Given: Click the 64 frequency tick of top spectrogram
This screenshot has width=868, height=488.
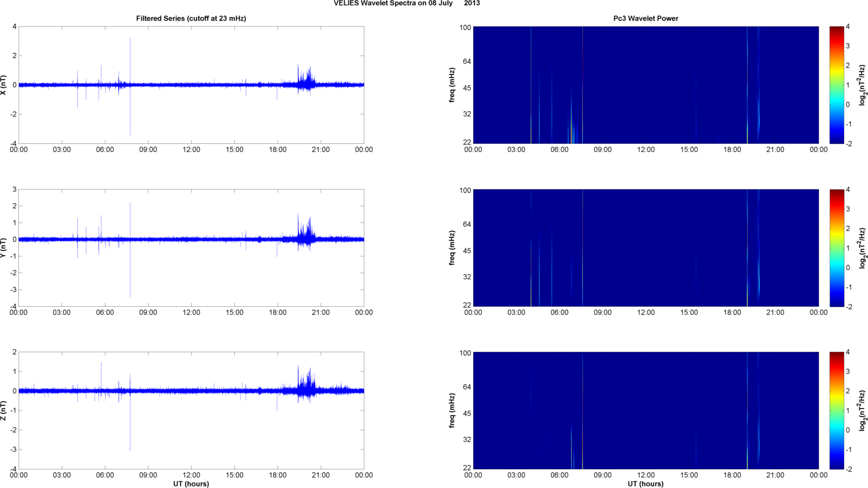Looking at the screenshot, I should click(466, 61).
